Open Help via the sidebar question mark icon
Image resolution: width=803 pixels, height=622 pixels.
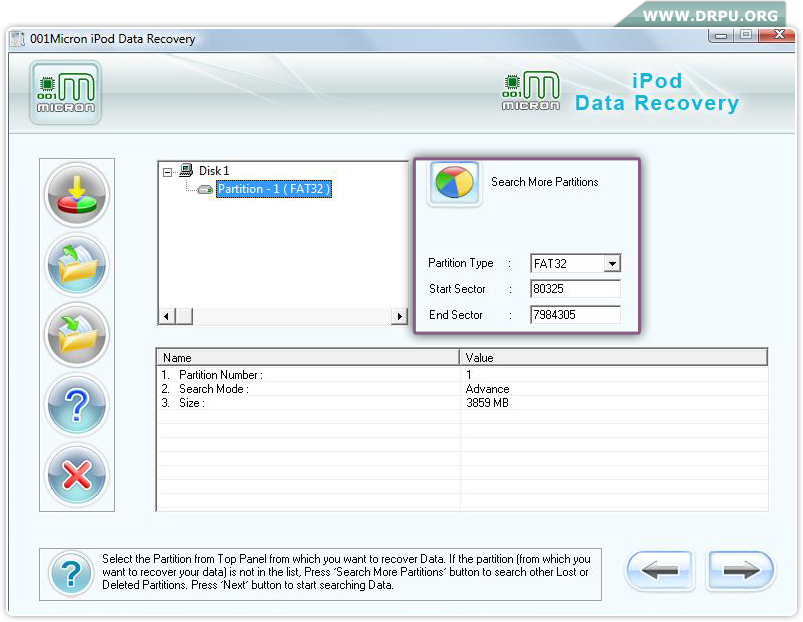click(77, 405)
